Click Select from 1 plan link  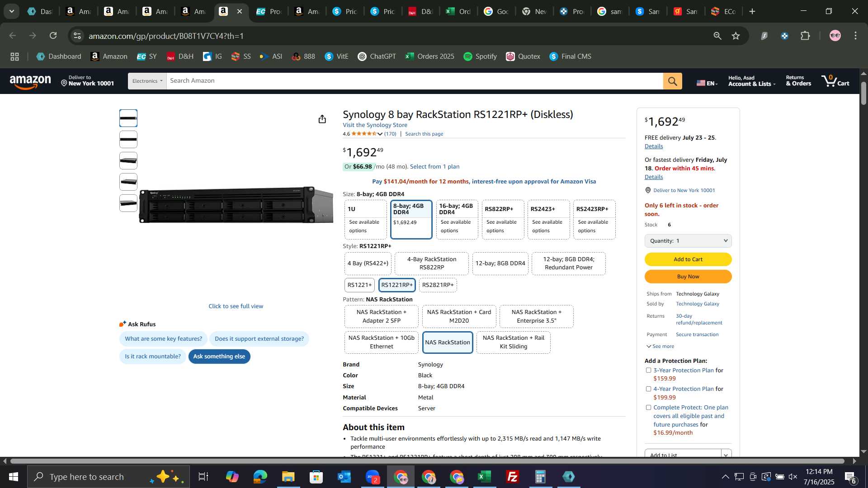pos(434,167)
